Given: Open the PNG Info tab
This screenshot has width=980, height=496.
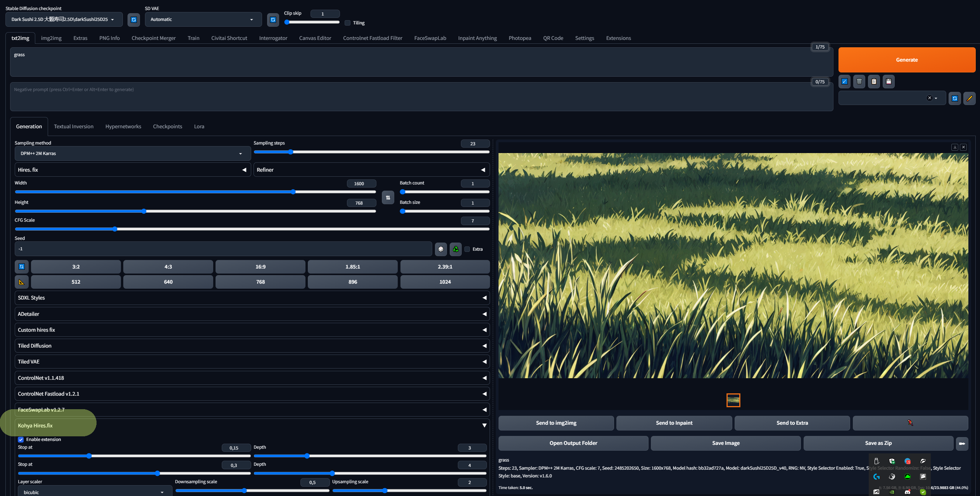Looking at the screenshot, I should coord(109,38).
